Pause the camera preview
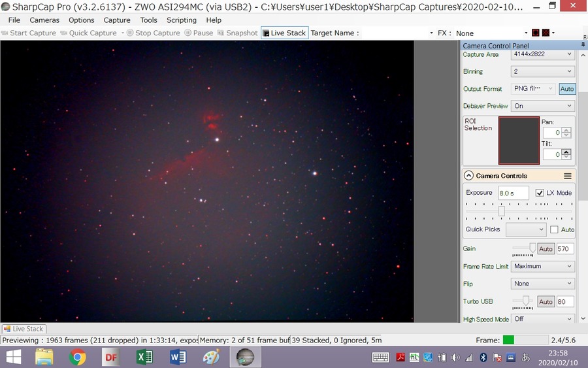 tap(199, 33)
